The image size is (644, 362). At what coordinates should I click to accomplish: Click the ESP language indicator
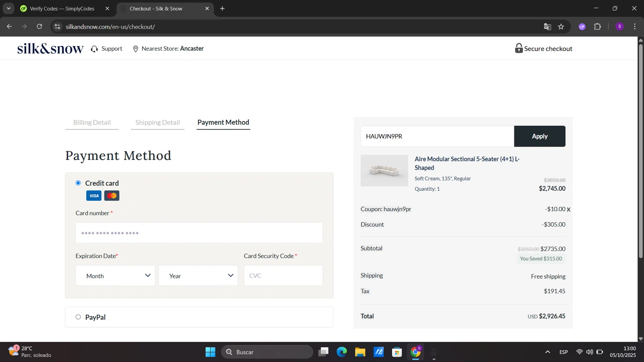click(564, 352)
